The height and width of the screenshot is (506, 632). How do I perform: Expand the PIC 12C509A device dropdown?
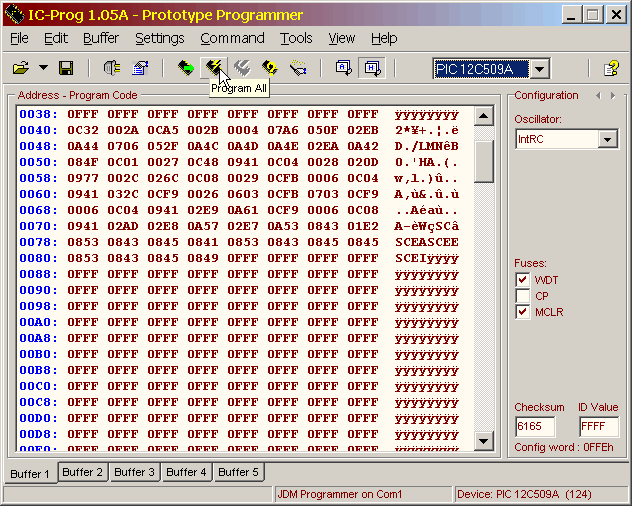(539, 69)
